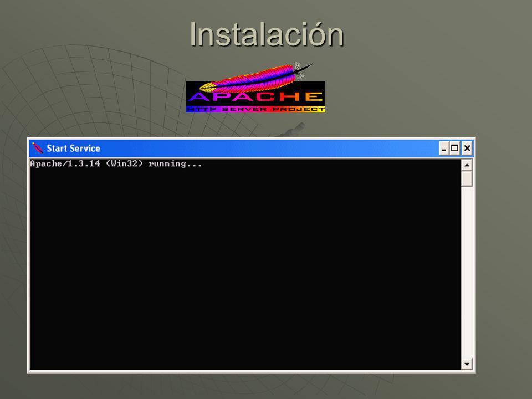Maximize the Start Service window
532x399 pixels.
tap(454, 149)
